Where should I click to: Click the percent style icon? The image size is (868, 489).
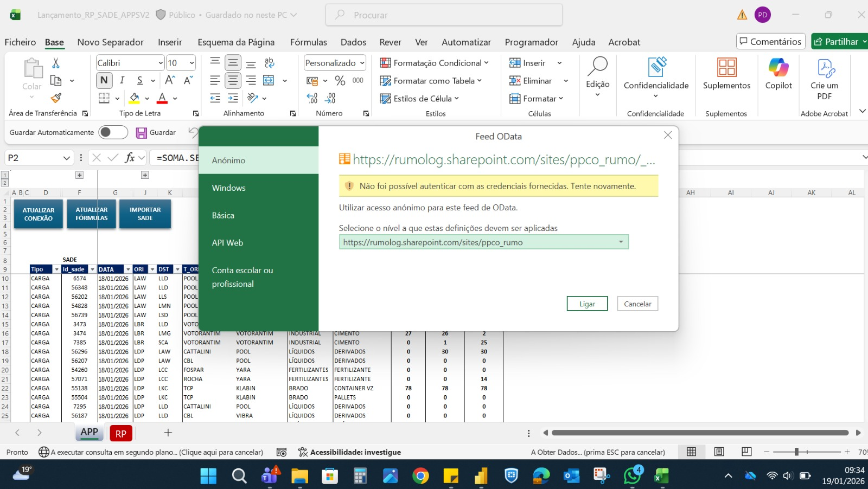[340, 81]
